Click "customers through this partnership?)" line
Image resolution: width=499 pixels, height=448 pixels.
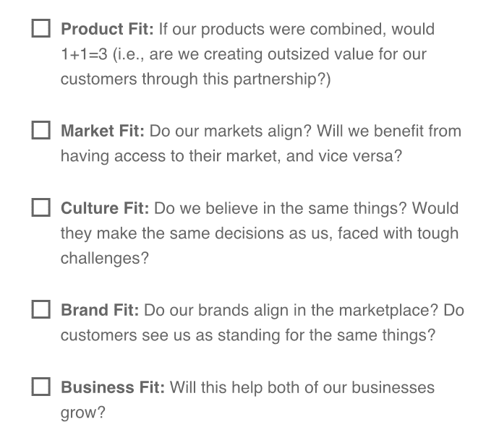195,79
